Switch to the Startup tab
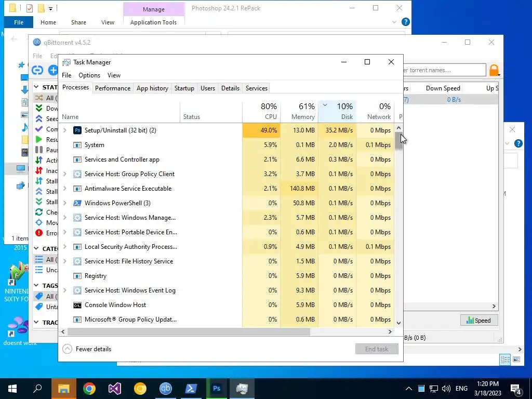Viewport: 532px width, 399px height. tap(184, 88)
